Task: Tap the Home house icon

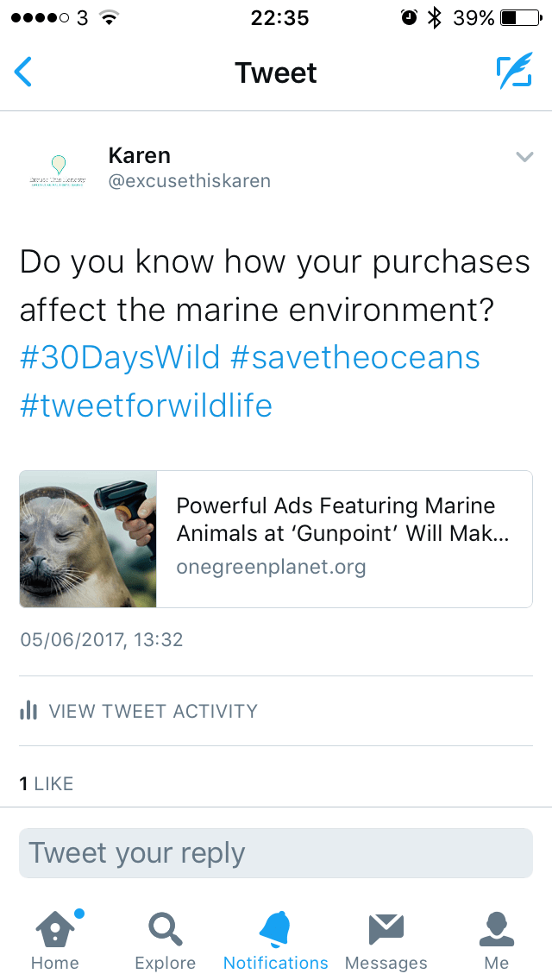Action: (x=53, y=930)
